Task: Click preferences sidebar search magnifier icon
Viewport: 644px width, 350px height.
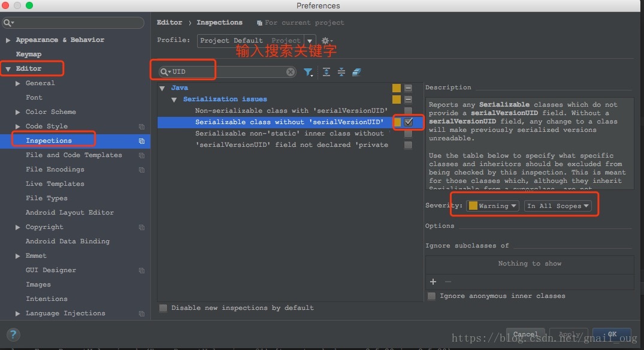Action: click(8, 23)
